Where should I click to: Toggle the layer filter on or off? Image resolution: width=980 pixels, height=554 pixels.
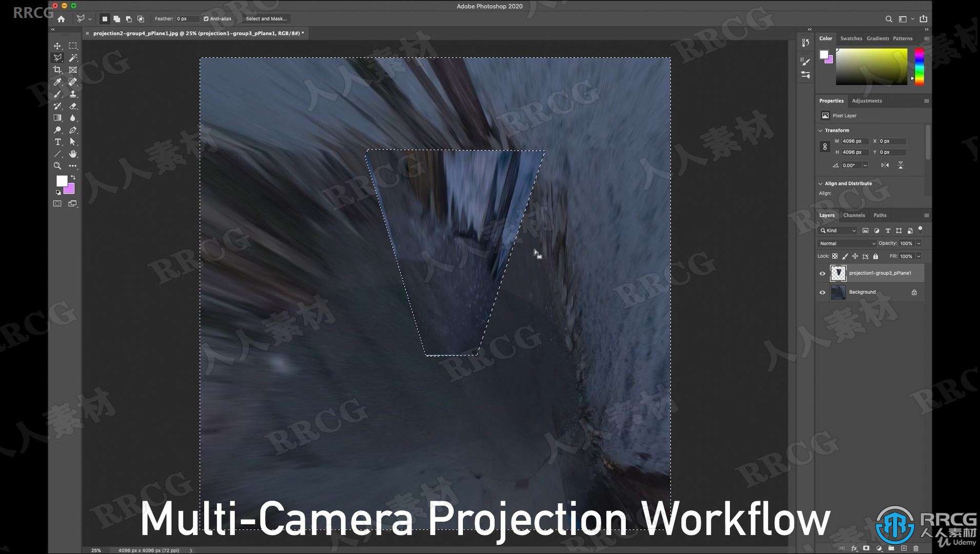tap(920, 229)
